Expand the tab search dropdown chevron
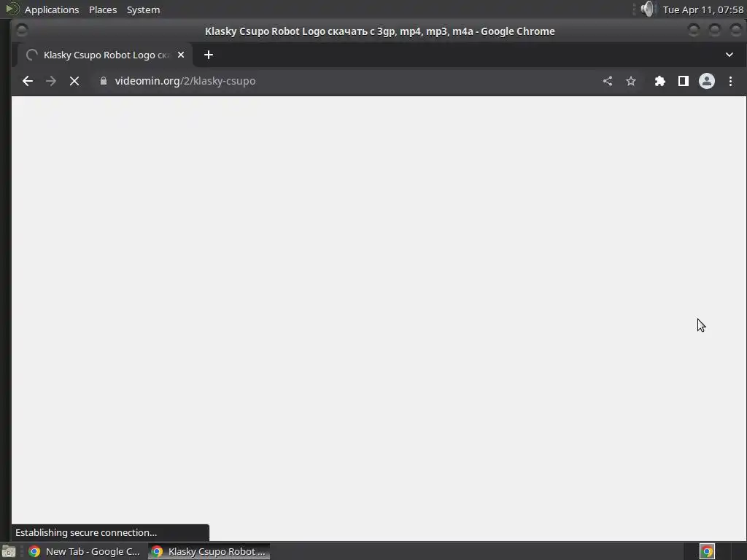The image size is (747, 560). coord(729,55)
